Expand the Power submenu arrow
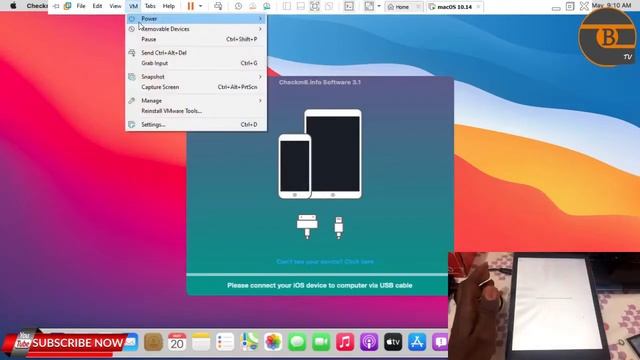 tap(260, 19)
